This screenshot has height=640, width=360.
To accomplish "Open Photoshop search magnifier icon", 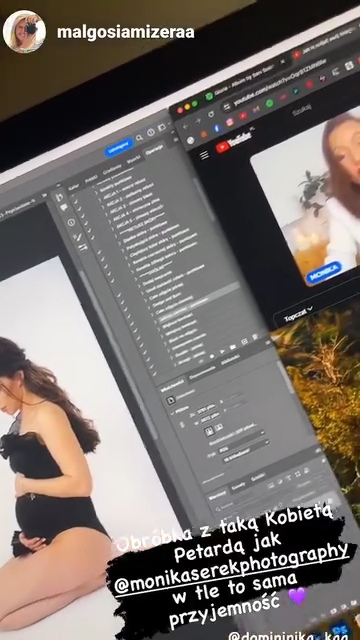I will 139,138.
